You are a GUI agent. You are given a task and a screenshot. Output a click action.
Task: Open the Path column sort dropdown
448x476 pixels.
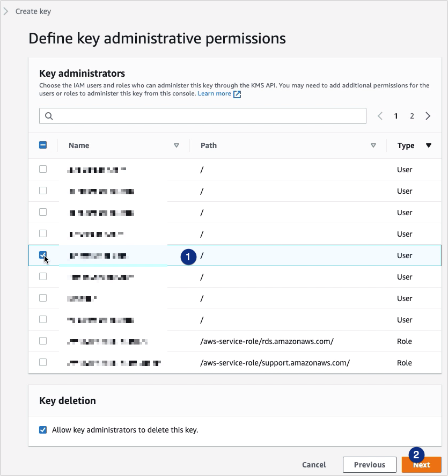[x=373, y=145]
